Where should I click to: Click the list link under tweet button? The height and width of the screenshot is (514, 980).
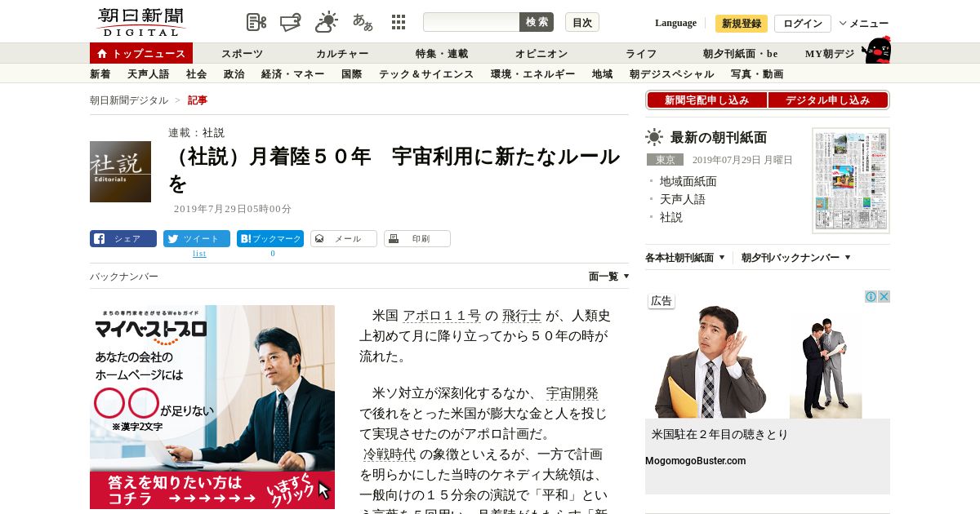click(199, 254)
